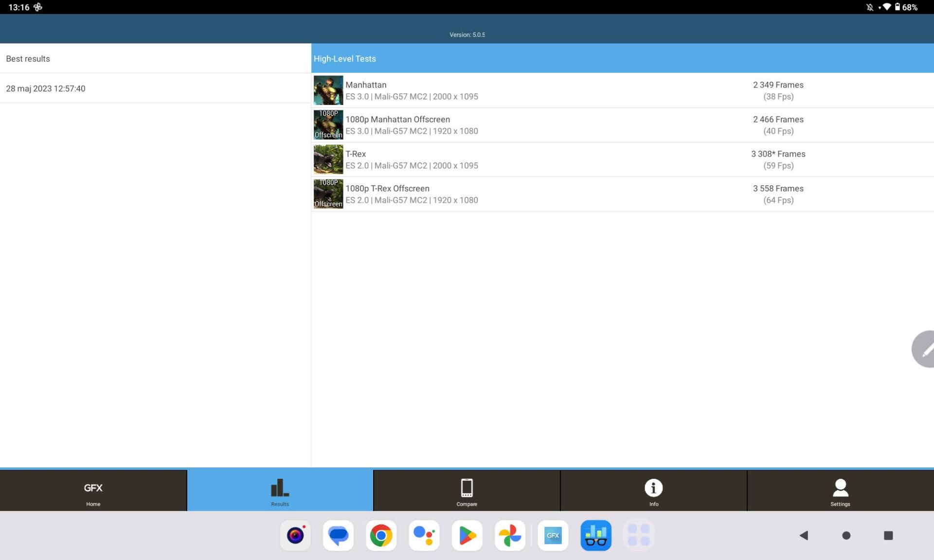
Task: Click the ES 2.0 | Mali-G57 MC2 | 1920 x 1080 details
Action: [412, 200]
